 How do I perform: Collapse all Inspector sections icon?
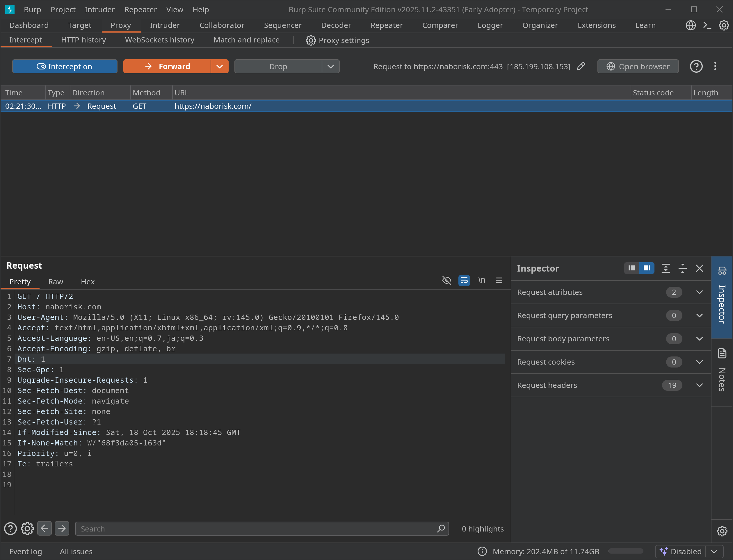682,268
